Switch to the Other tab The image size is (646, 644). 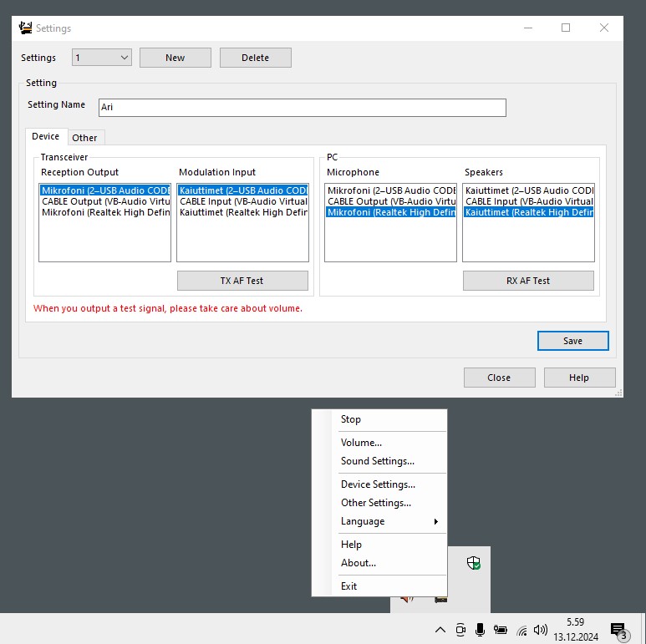tap(84, 138)
